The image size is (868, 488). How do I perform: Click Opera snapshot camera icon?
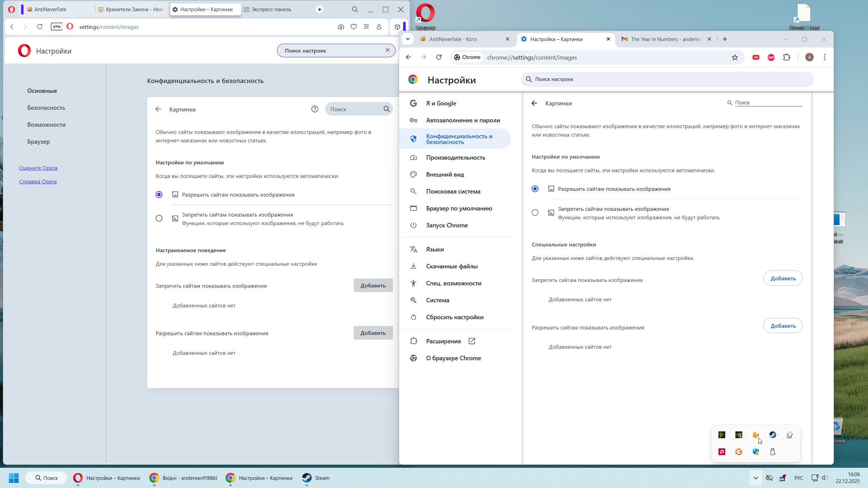point(341,27)
